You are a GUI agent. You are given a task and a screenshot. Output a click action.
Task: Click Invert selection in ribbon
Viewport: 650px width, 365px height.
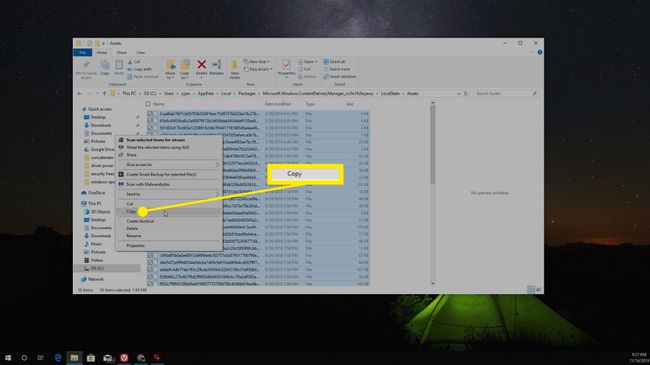(340, 77)
